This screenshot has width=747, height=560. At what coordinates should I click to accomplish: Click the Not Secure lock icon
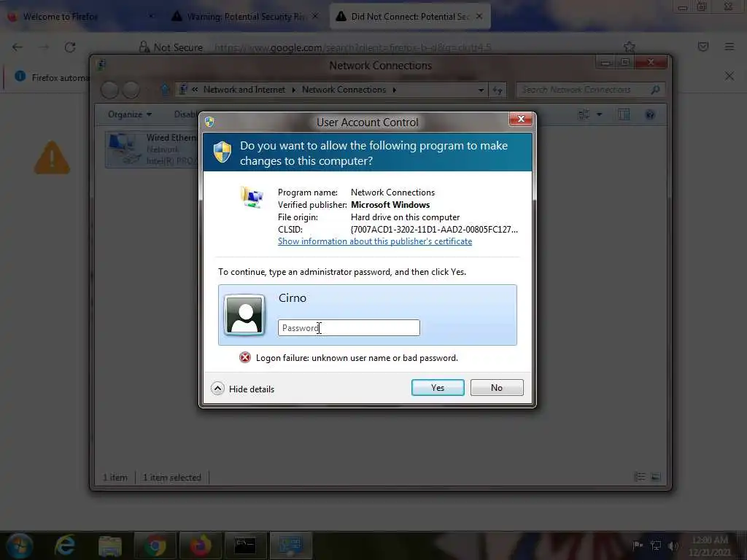pyautogui.click(x=144, y=47)
